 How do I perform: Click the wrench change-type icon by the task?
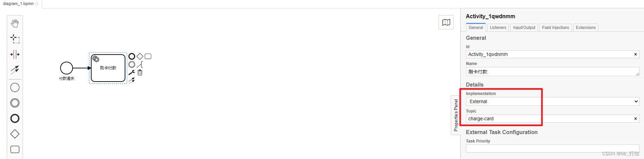[132, 72]
